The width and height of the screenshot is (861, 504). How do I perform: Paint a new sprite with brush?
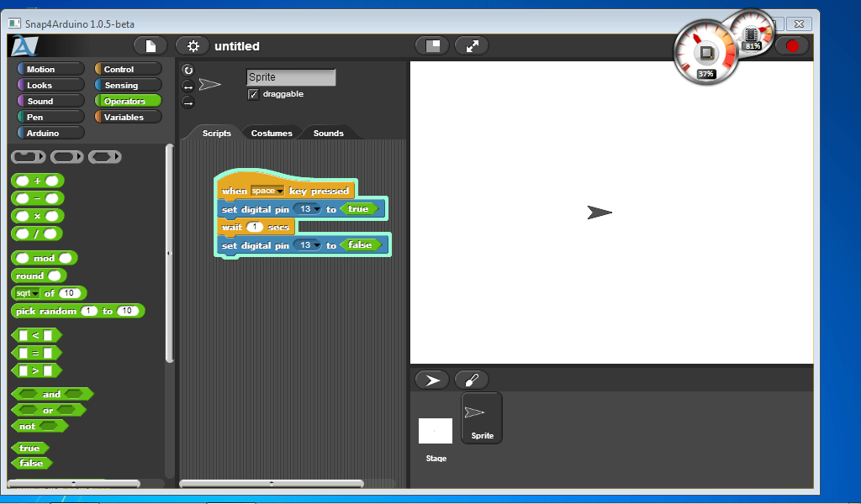(472, 380)
